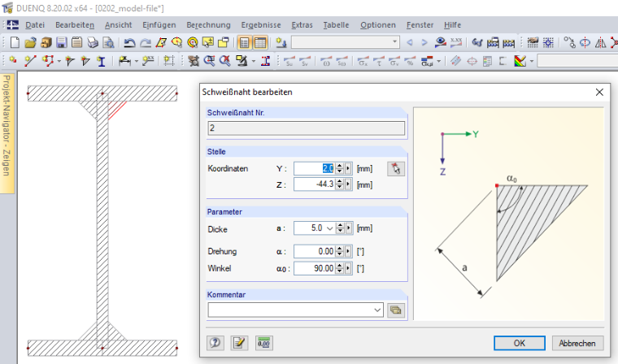Image resolution: width=618 pixels, height=364 pixels.
Task: Toggle show results eye icon
Action: [x=441, y=42]
